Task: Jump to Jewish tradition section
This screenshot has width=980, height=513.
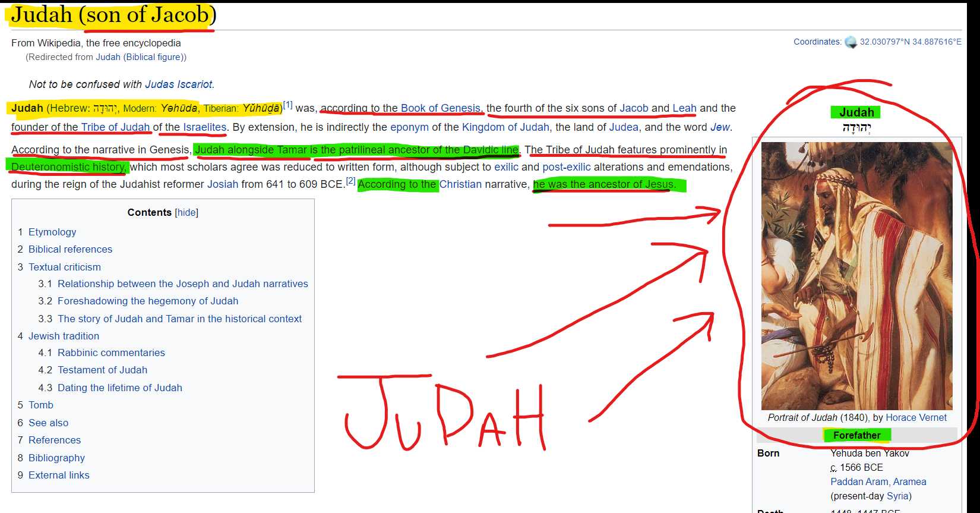Action: click(64, 336)
